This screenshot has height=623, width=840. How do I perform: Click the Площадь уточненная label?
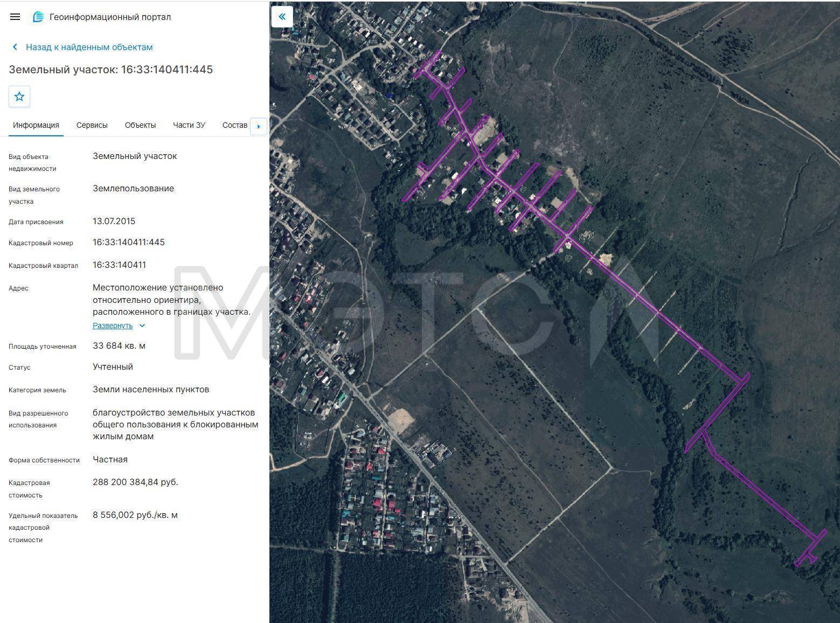click(43, 347)
